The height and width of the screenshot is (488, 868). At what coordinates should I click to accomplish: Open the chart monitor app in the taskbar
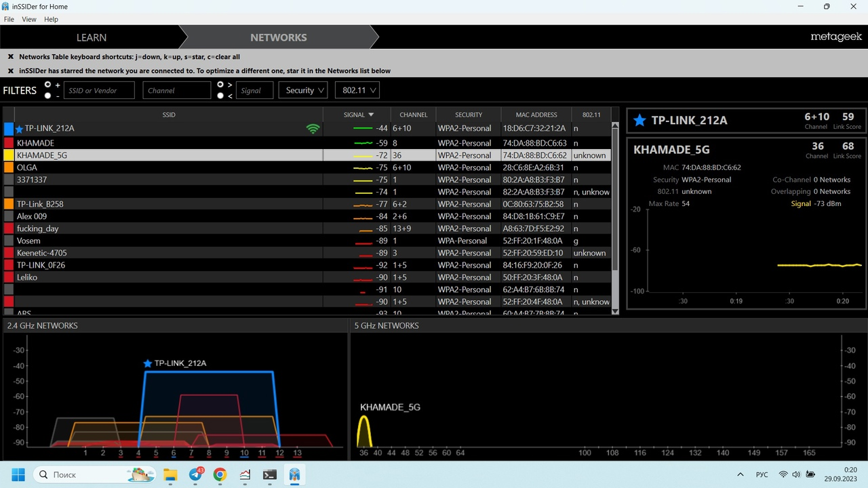tap(245, 474)
